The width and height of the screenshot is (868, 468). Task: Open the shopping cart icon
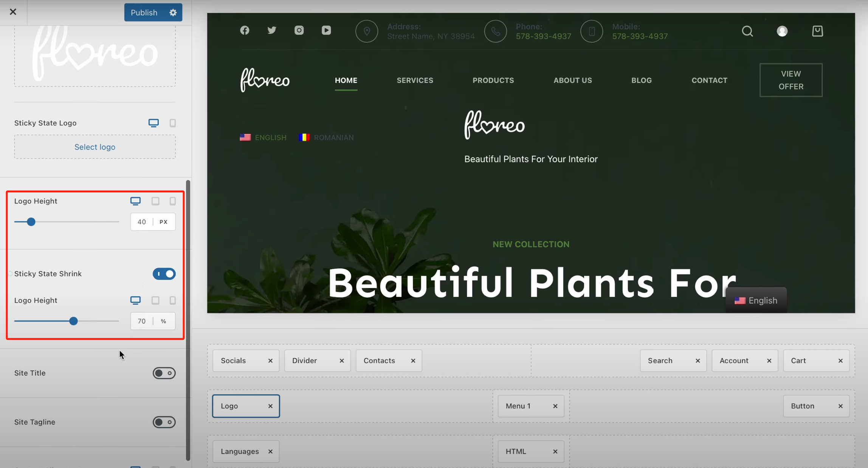(x=817, y=31)
